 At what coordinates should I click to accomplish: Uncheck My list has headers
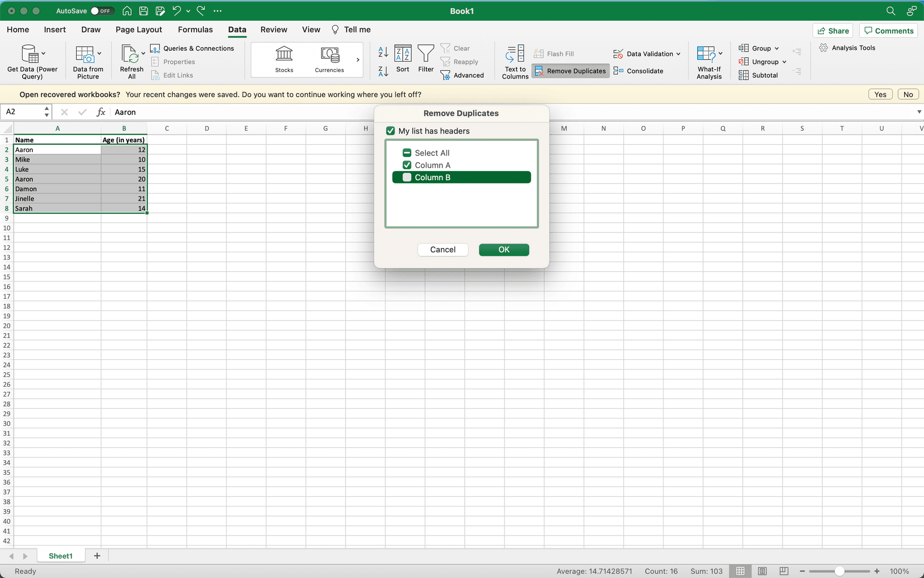[390, 131]
